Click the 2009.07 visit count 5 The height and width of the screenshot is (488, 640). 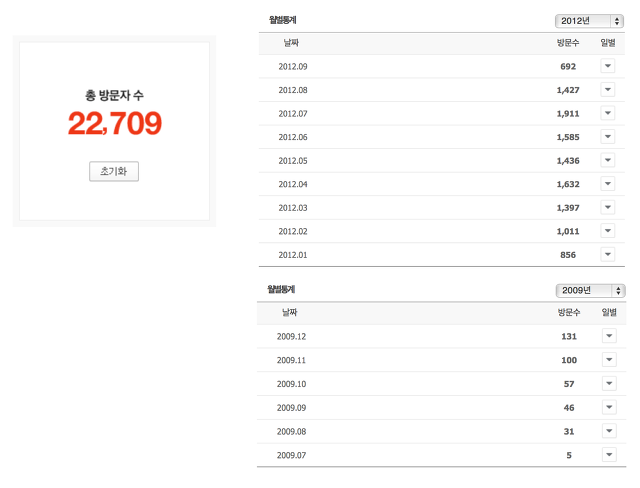[x=569, y=455]
